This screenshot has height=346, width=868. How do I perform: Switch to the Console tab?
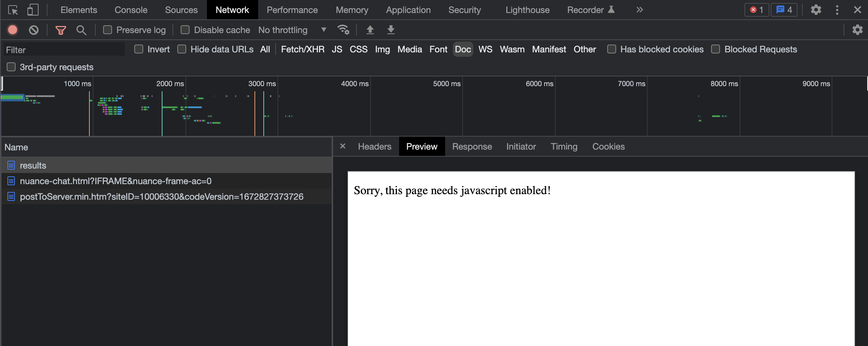tap(131, 10)
